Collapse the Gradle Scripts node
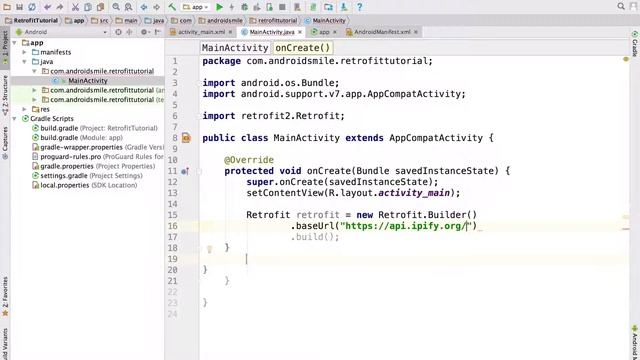 pos(15,119)
